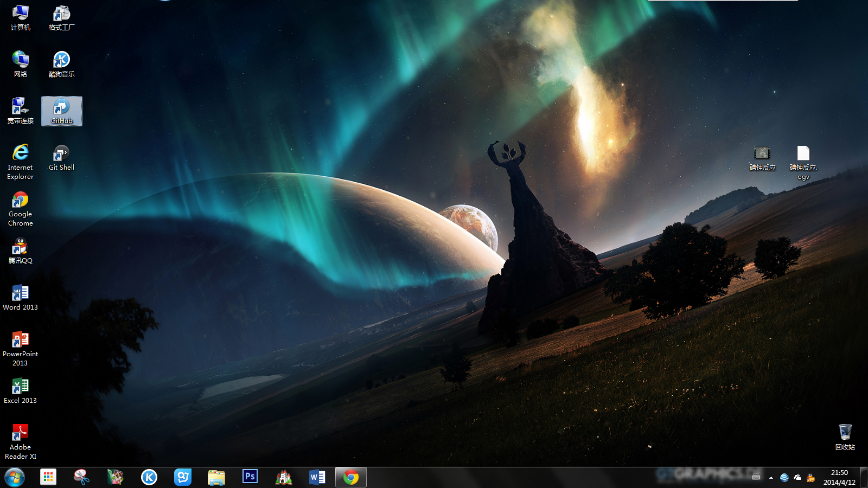The image size is (868, 488).
Task: Select the 碘钟反应 video file thumbnail
Action: click(x=762, y=158)
